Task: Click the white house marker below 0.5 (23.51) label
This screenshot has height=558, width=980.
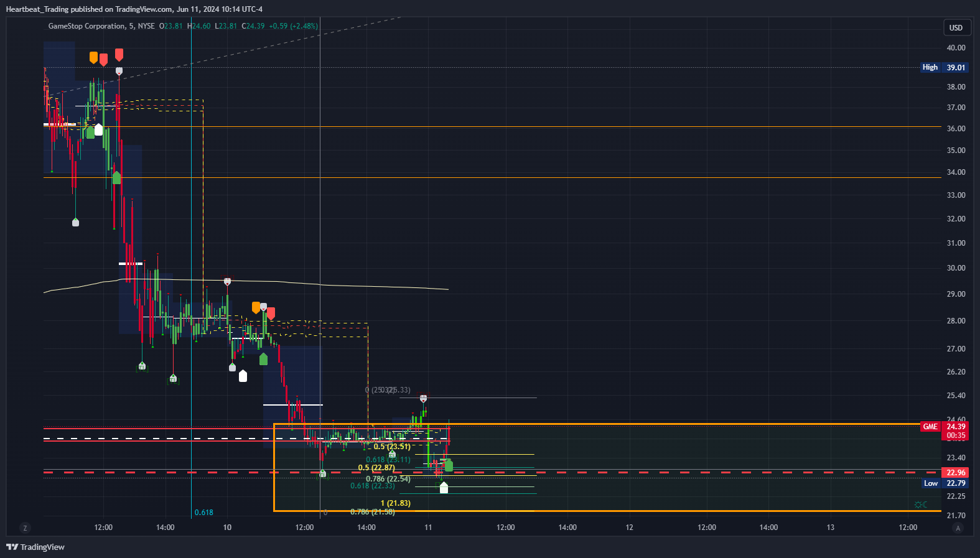Action: coord(392,455)
